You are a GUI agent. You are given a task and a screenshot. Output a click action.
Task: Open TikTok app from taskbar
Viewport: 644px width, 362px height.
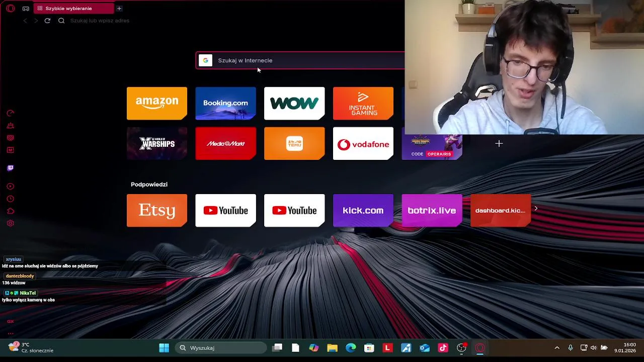coord(443,348)
